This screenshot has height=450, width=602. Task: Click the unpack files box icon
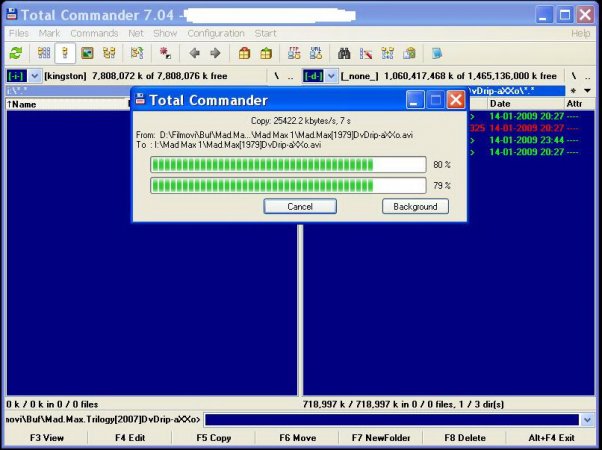tap(266, 53)
